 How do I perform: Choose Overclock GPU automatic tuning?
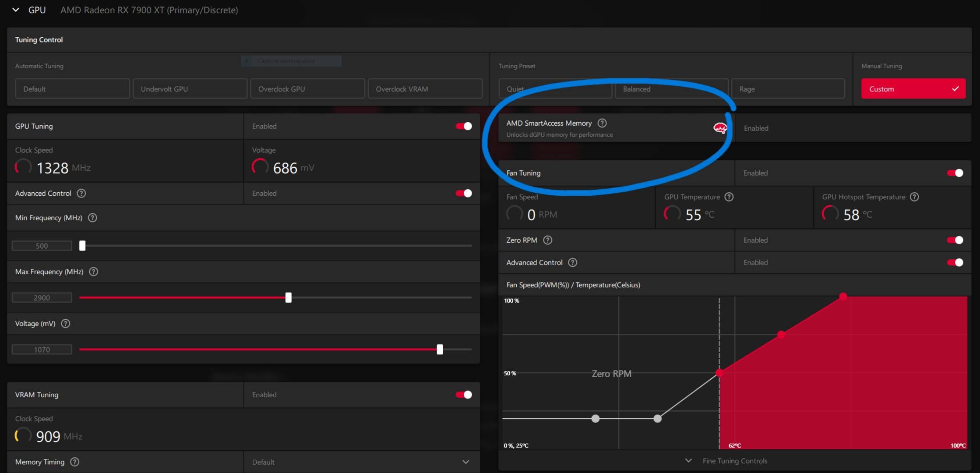307,89
